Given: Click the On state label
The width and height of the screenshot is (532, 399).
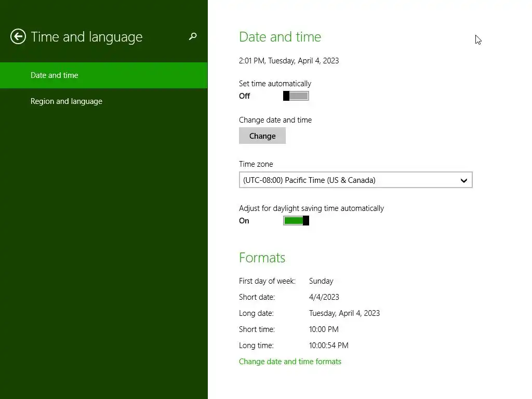Looking at the screenshot, I should coord(244,220).
